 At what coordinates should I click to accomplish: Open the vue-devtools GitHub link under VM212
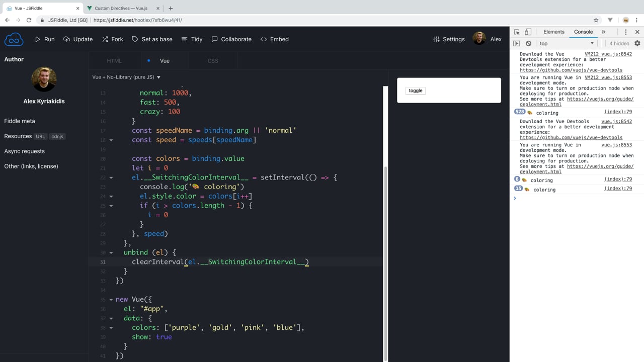[571, 70]
